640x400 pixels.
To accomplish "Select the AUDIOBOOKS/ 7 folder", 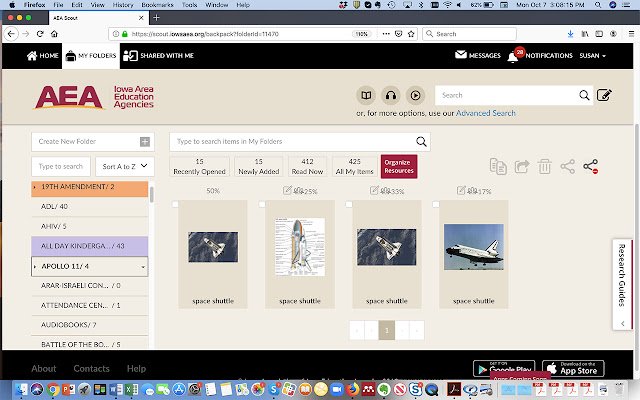I will (x=90, y=325).
